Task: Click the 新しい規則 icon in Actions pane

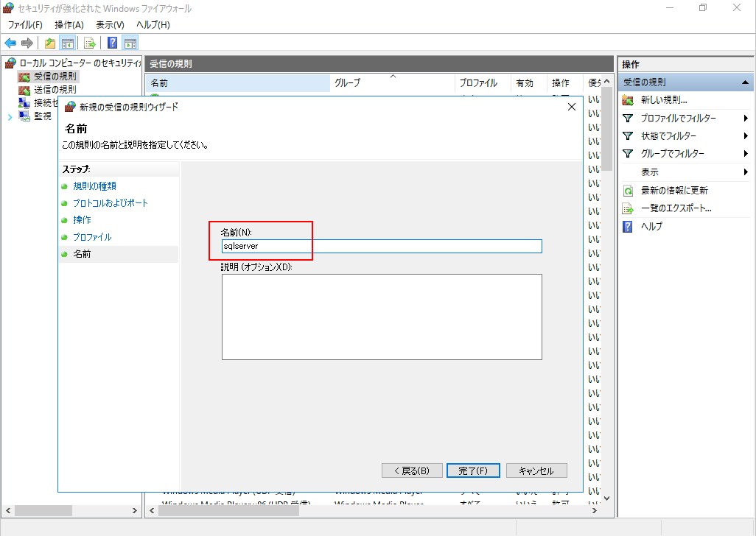Action: 629,100
